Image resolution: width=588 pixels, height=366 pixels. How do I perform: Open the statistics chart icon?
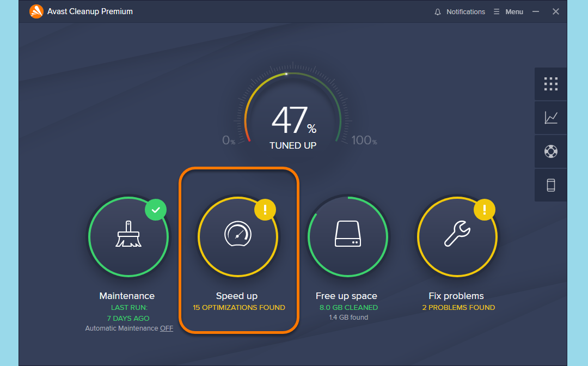tap(550, 118)
